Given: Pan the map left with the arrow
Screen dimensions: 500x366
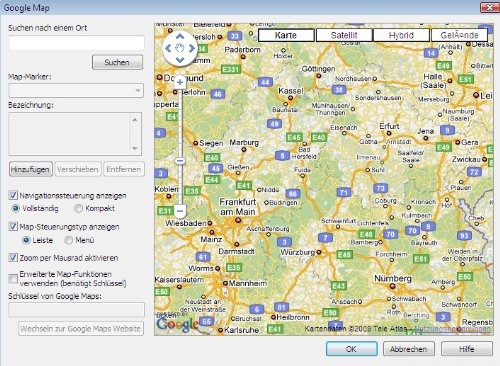Looking at the screenshot, I should point(168,48).
